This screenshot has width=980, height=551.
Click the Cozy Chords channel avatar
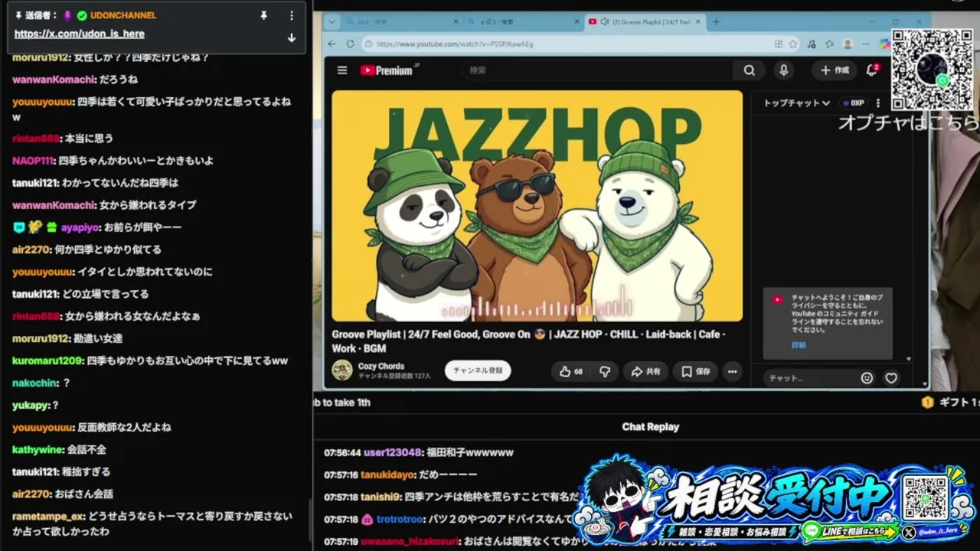342,370
